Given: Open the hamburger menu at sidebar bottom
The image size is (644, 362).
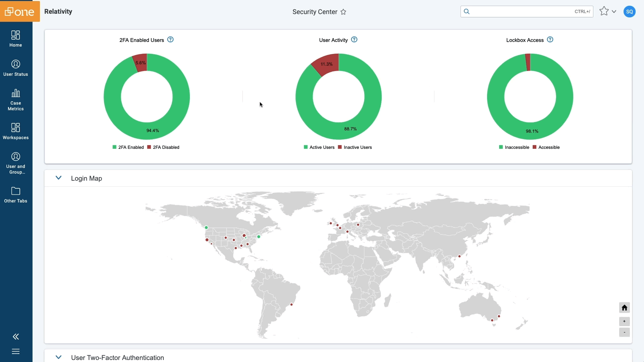Looking at the screenshot, I should pos(16,351).
